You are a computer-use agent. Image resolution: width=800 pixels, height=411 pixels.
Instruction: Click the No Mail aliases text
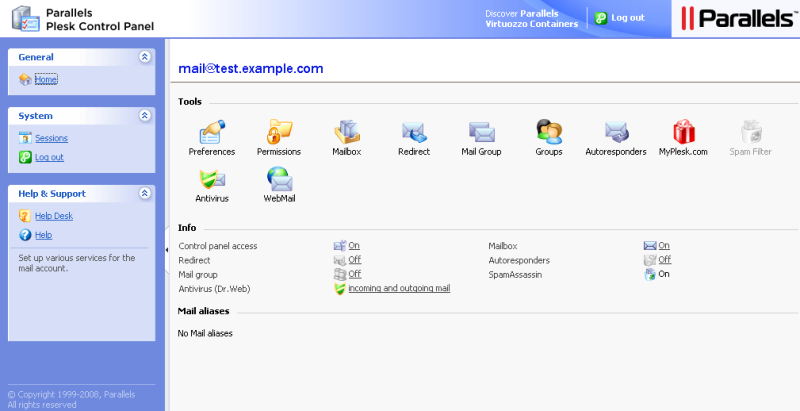(x=205, y=333)
